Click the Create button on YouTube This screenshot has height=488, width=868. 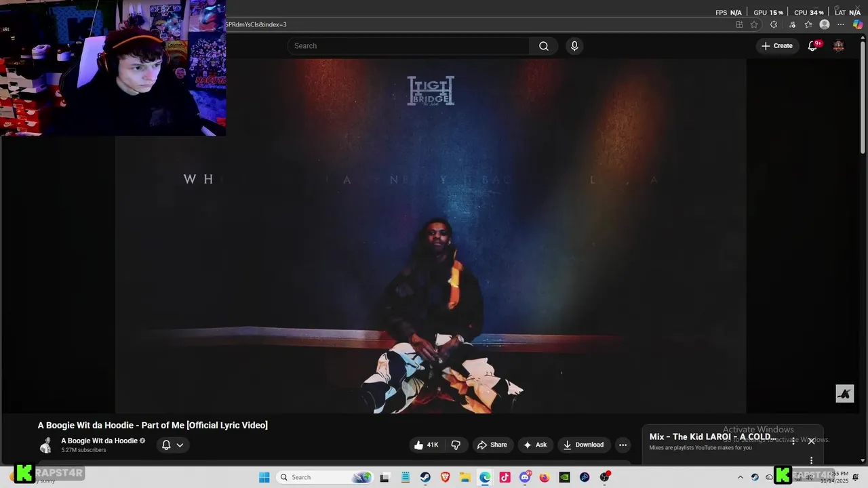pos(777,46)
